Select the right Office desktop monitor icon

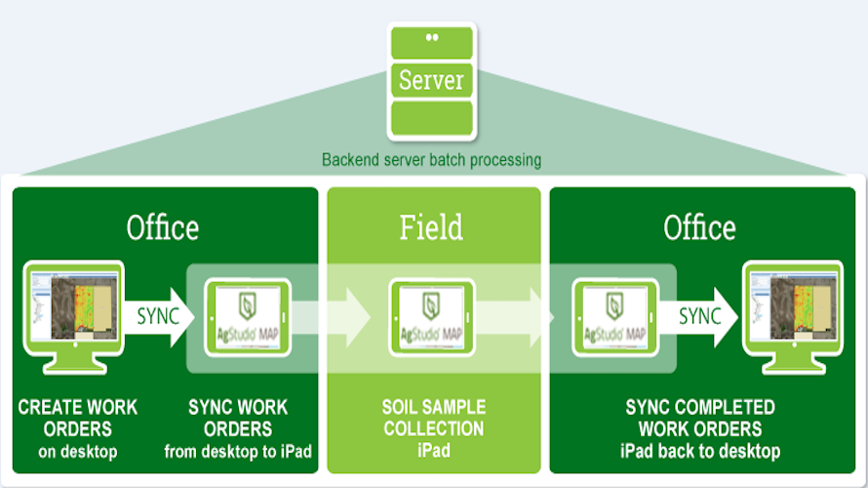coord(793,317)
